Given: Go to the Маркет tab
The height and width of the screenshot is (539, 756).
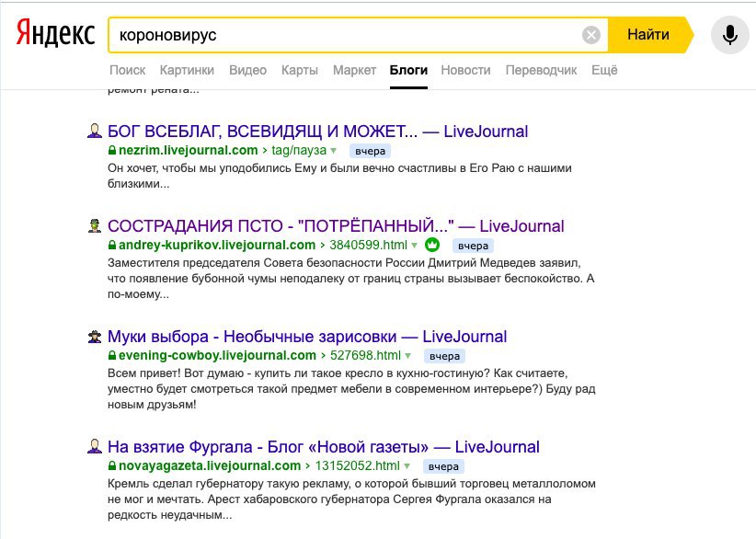Looking at the screenshot, I should tap(354, 70).
